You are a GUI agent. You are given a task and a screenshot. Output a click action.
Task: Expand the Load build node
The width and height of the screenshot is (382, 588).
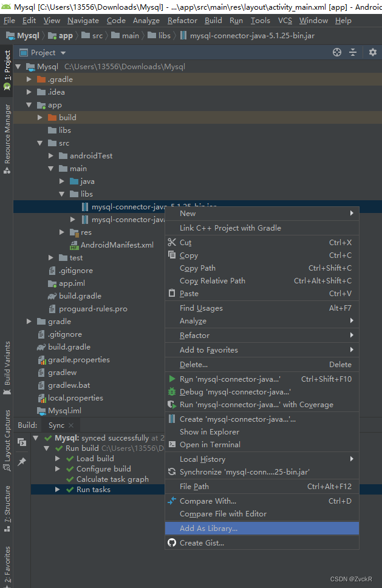point(58,458)
